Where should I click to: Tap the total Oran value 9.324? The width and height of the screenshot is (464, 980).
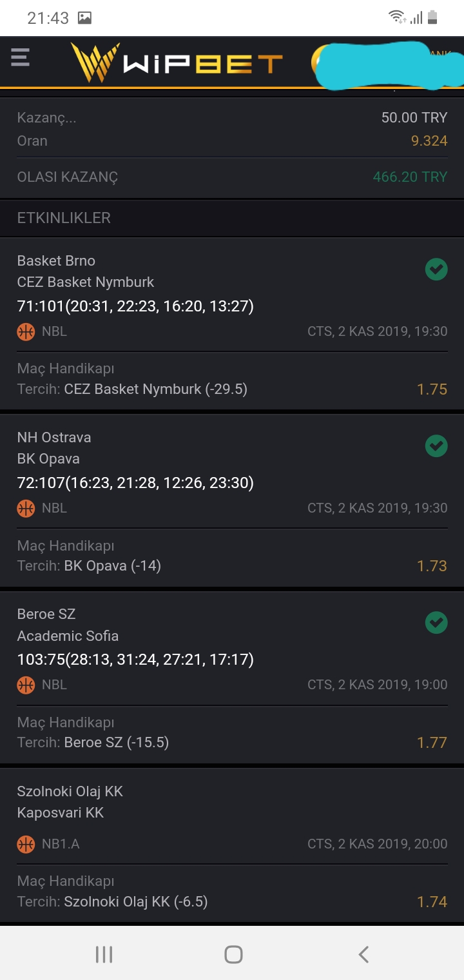point(429,141)
